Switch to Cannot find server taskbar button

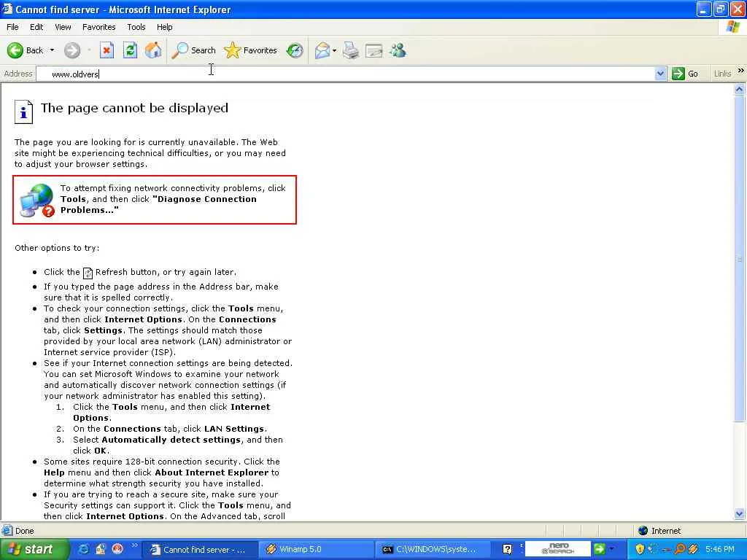click(x=201, y=550)
